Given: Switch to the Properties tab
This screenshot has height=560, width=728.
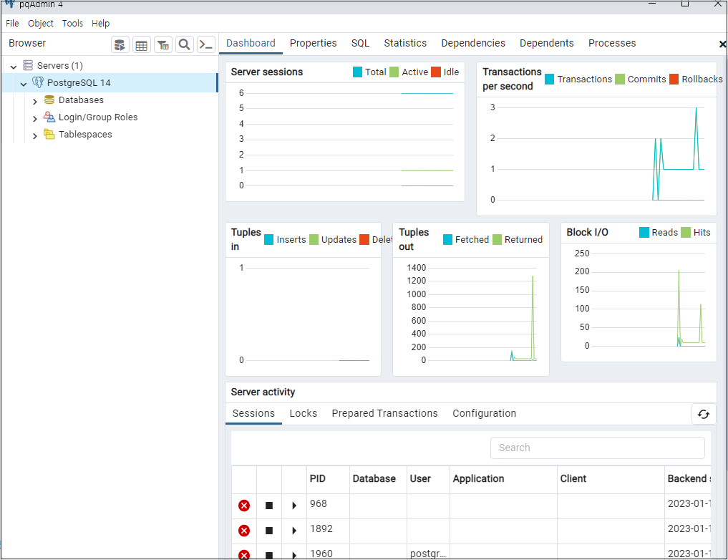Looking at the screenshot, I should [314, 43].
